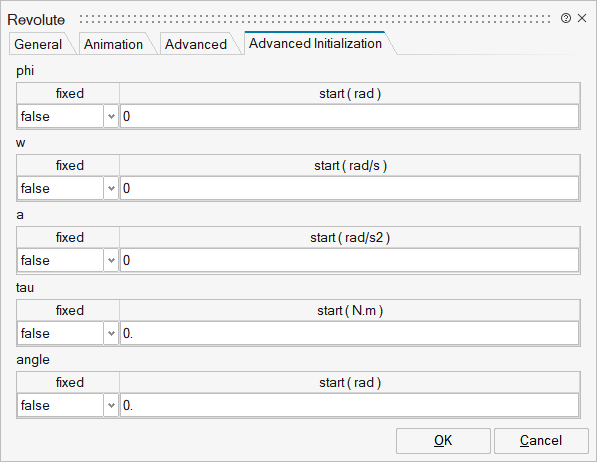Click the 'false' value in phi fixed combo

(35, 116)
